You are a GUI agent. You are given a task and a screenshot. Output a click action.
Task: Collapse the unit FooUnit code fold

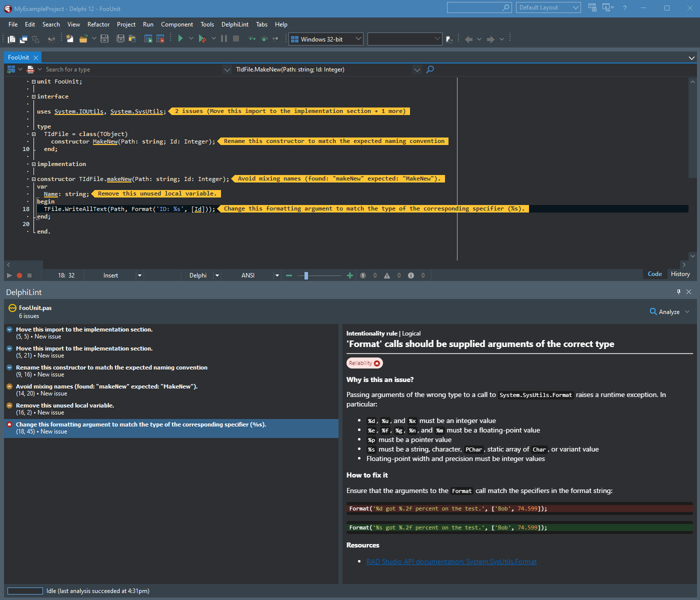point(33,81)
